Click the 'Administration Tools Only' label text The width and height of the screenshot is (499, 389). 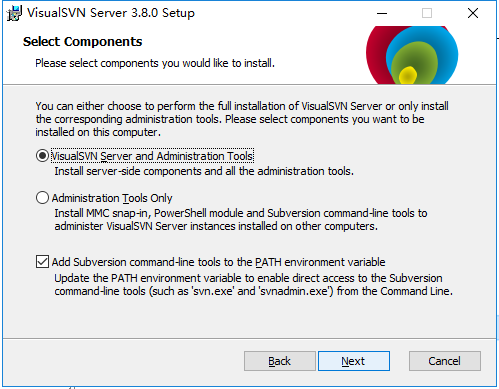click(112, 198)
